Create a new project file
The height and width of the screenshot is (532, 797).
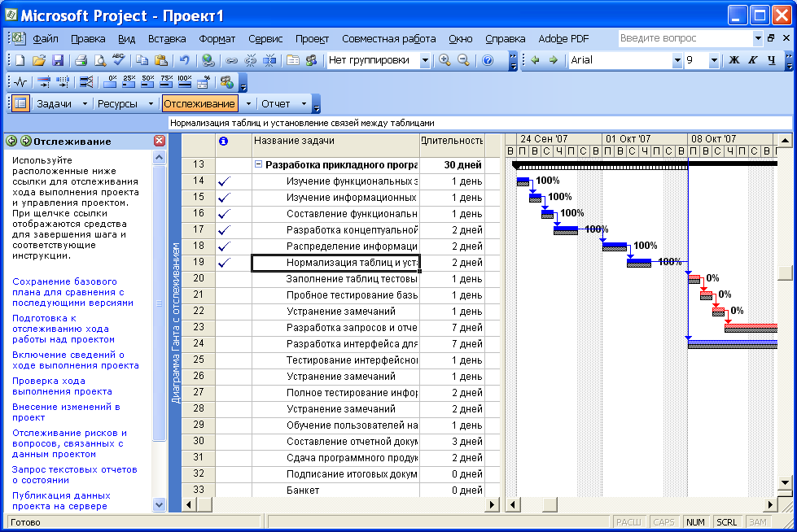pyautogui.click(x=20, y=60)
